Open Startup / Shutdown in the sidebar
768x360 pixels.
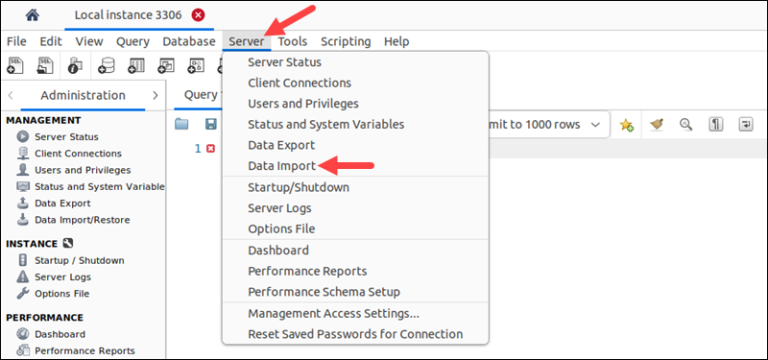pyautogui.click(x=79, y=261)
